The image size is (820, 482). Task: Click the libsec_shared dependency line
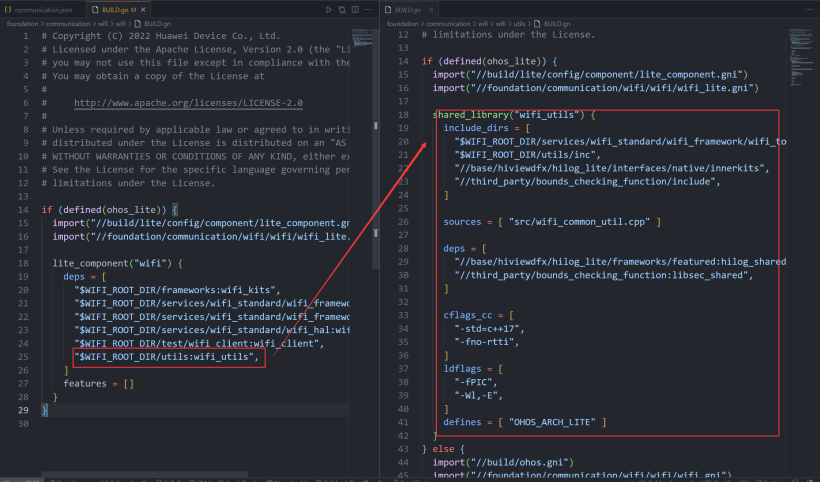[603, 275]
